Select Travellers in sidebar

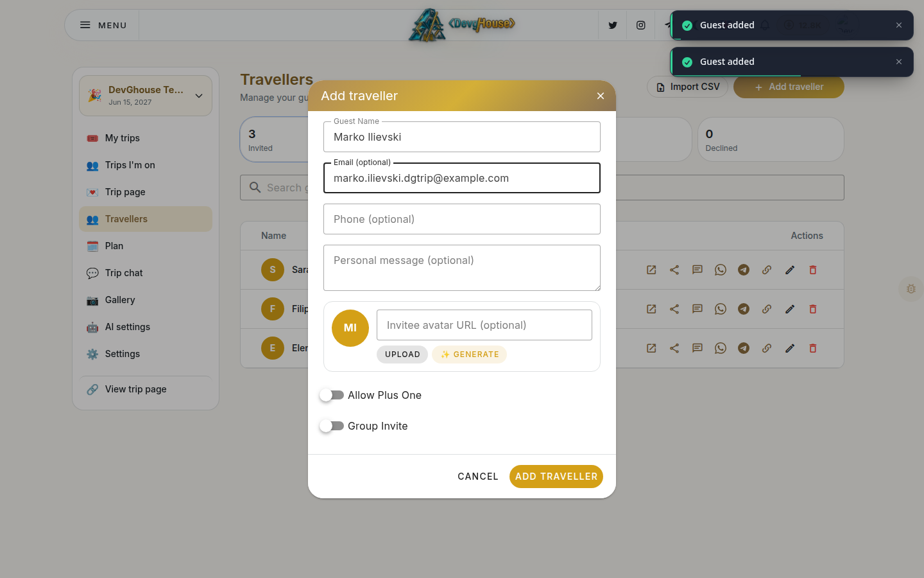146,219
